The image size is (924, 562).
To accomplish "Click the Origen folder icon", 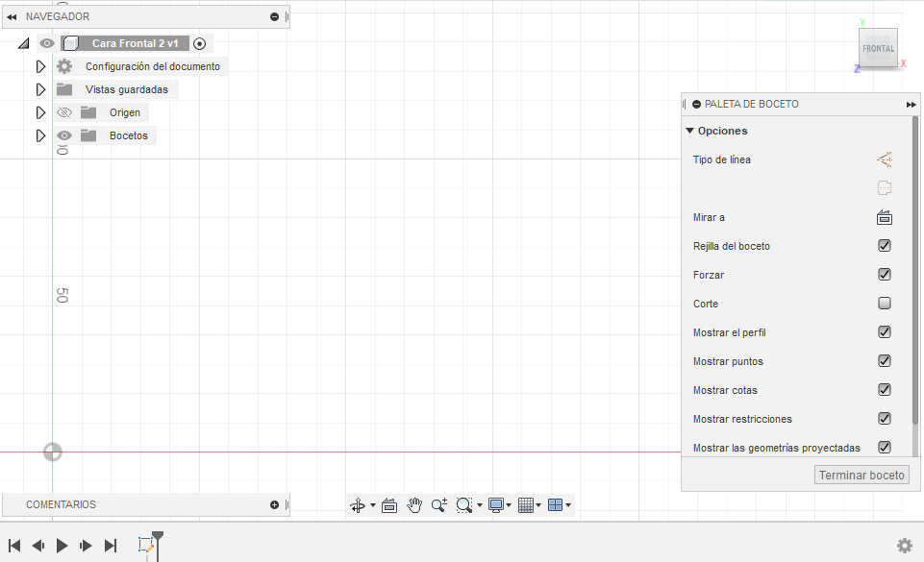I will (88, 112).
